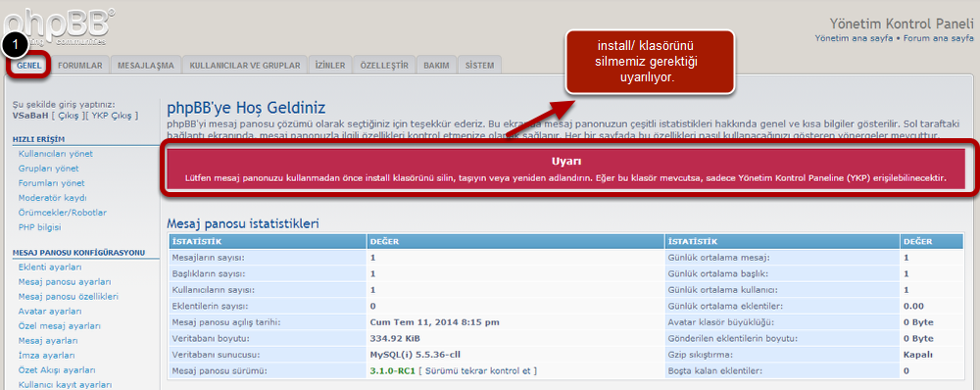The image size is (980, 390).
Task: Open Kullanıcıları yönet in sidebar
Action: click(56, 154)
